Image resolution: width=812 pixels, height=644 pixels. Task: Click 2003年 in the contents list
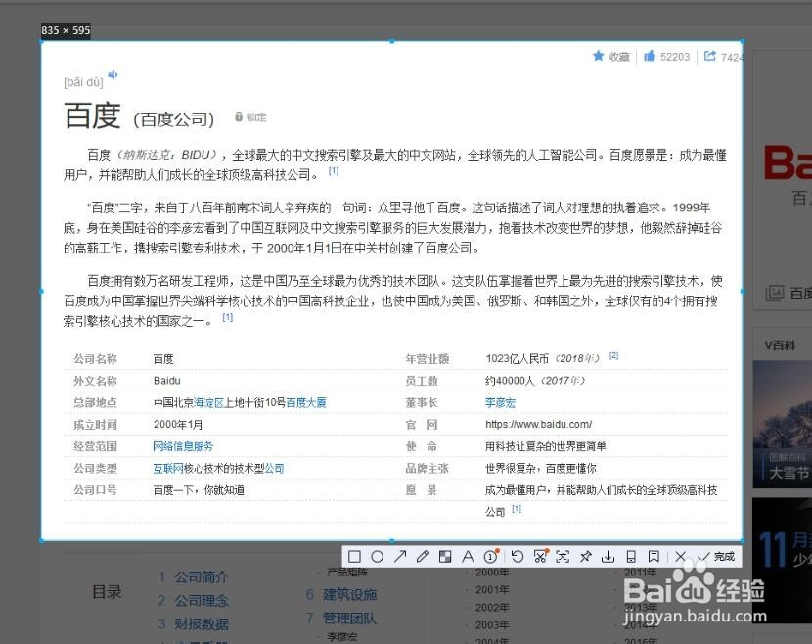492,624
